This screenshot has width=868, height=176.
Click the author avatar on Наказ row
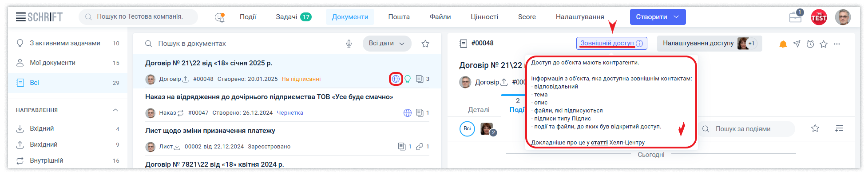pos(151,113)
